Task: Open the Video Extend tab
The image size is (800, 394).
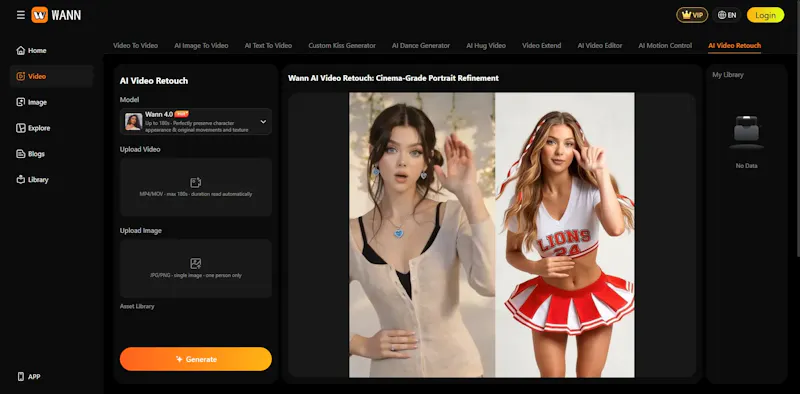Action: pyautogui.click(x=541, y=45)
